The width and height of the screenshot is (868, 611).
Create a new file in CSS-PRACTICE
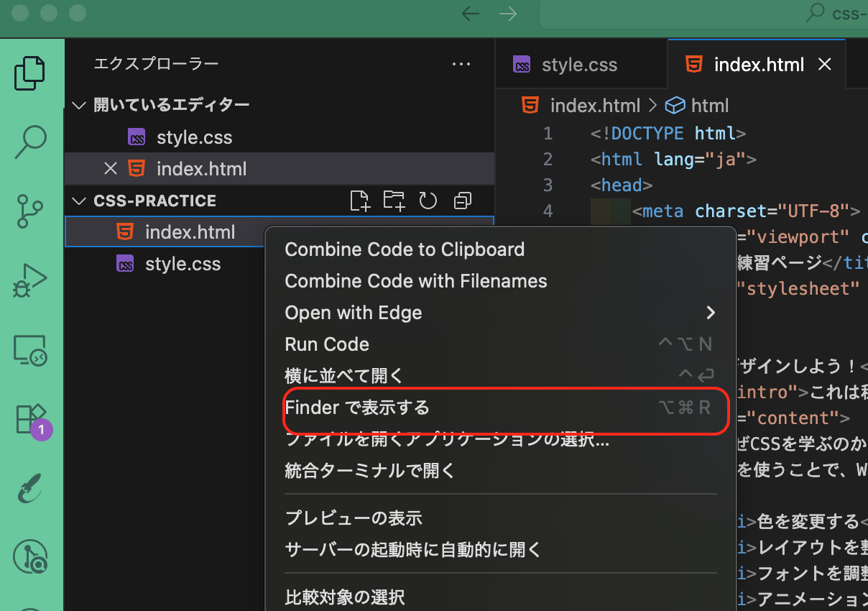click(359, 201)
